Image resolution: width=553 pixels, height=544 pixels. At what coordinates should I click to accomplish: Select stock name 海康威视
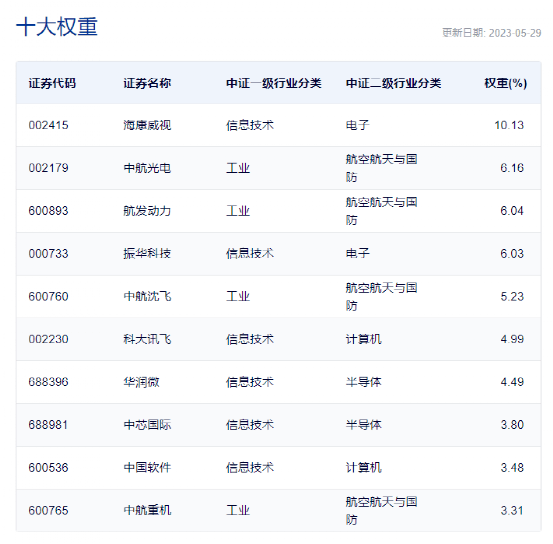[147, 125]
